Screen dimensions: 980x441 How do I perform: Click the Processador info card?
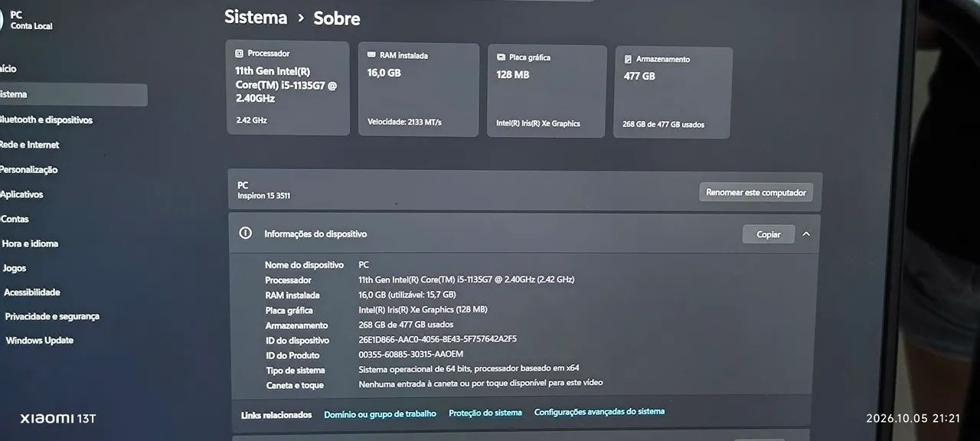(288, 88)
